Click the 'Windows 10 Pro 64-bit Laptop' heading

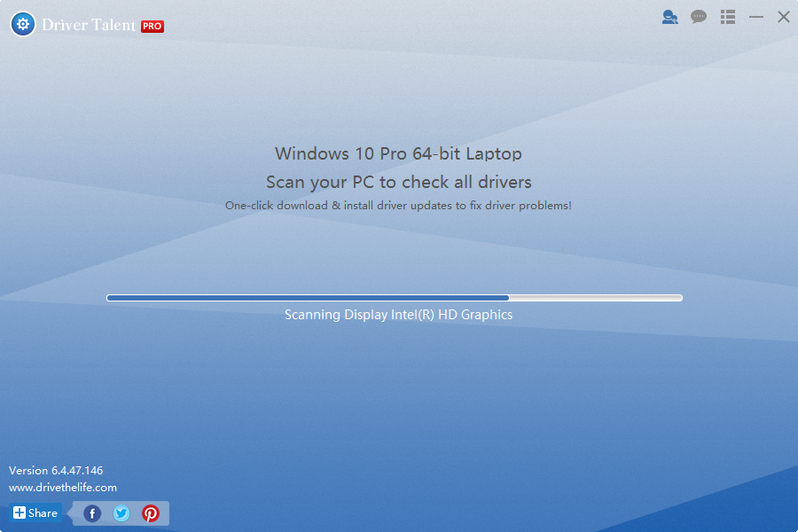[398, 153]
